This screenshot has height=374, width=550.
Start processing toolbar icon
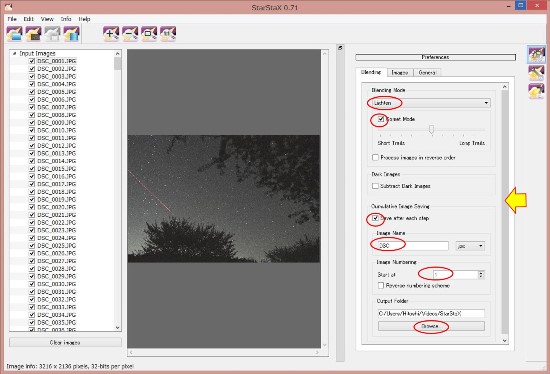click(72, 34)
